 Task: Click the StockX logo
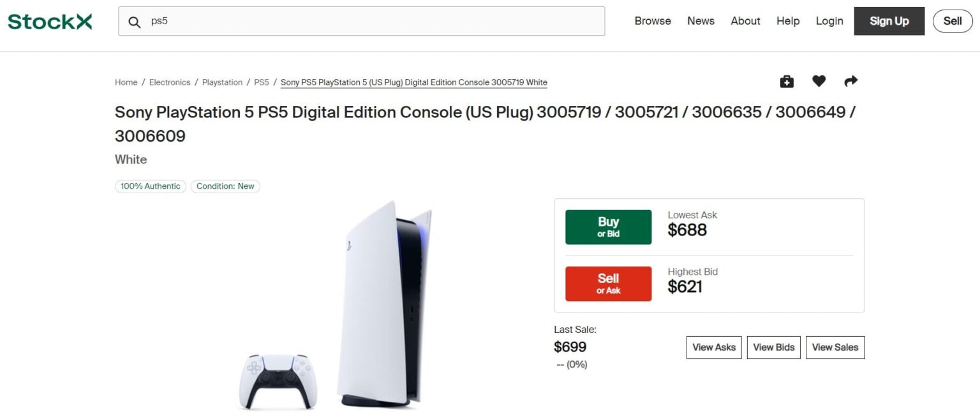point(49,20)
